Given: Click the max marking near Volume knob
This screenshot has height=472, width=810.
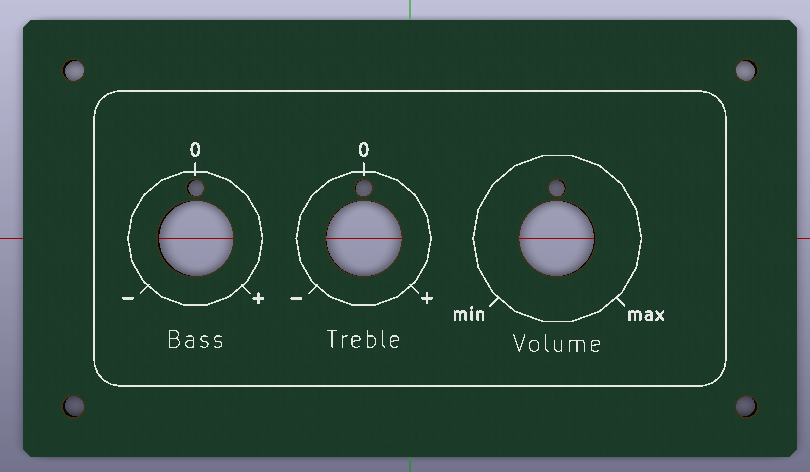Looking at the screenshot, I should [x=646, y=314].
